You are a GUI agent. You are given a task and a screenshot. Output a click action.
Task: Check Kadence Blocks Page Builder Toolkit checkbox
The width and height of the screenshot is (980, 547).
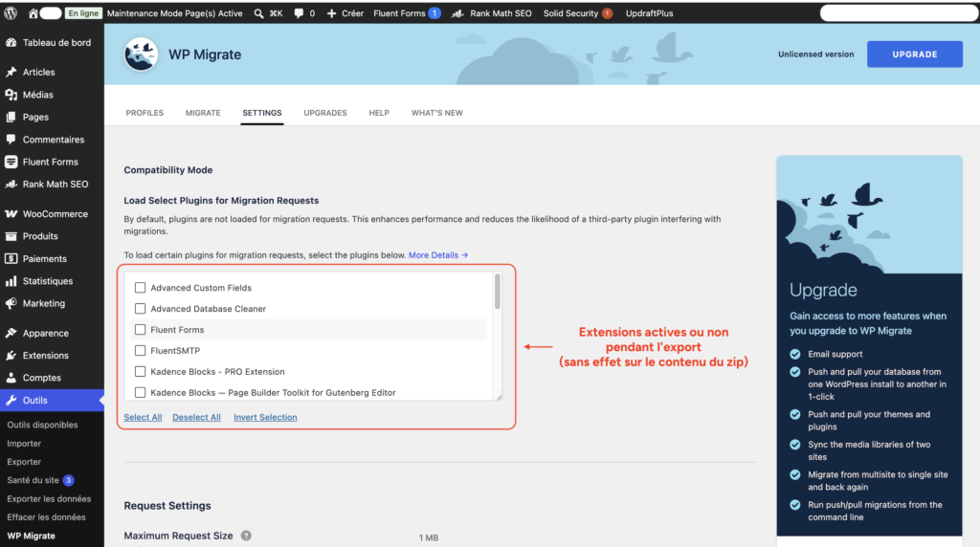point(140,392)
